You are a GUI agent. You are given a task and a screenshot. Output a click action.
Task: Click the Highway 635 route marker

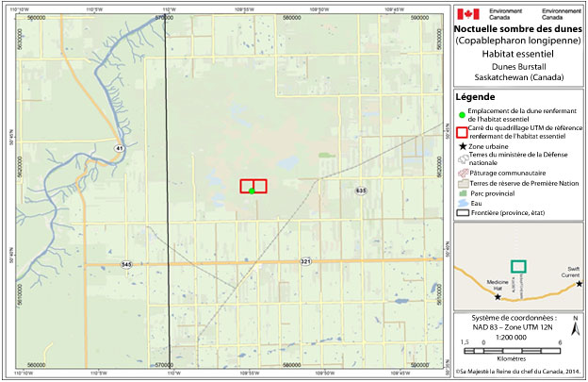tap(360, 191)
